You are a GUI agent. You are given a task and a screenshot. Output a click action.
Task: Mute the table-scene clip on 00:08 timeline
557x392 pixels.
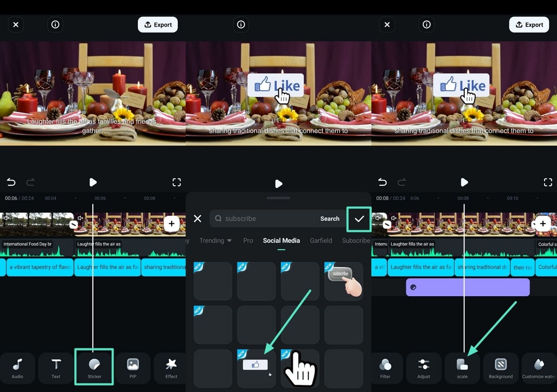coord(394,218)
